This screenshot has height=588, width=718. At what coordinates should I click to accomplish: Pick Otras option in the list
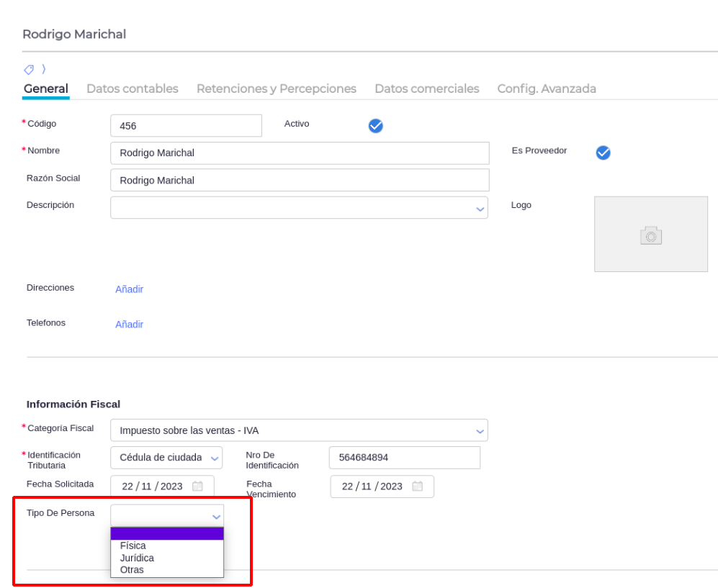[132, 570]
